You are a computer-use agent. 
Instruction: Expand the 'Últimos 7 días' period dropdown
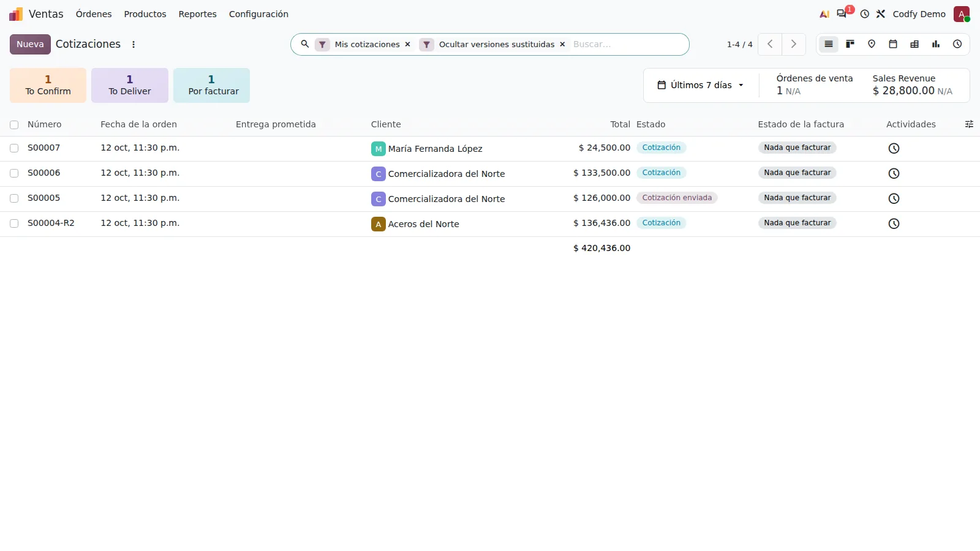point(701,85)
